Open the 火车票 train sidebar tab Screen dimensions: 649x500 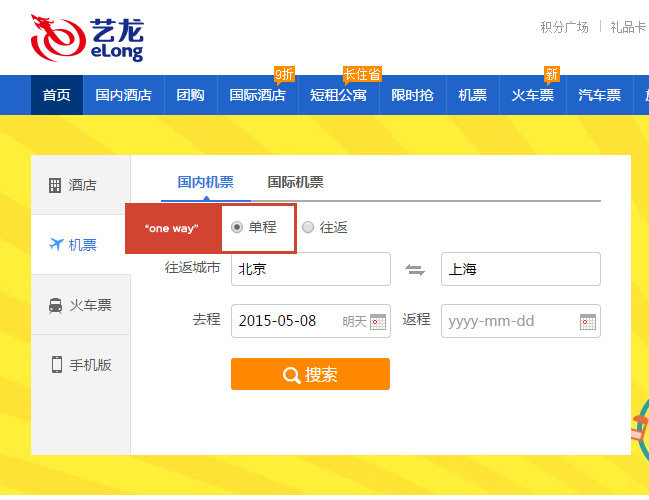tap(81, 305)
